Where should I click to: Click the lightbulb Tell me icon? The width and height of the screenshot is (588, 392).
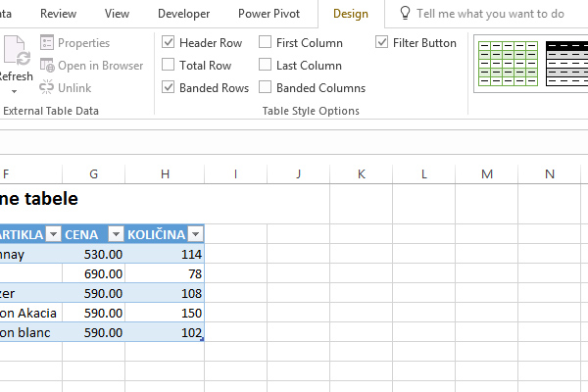point(405,14)
